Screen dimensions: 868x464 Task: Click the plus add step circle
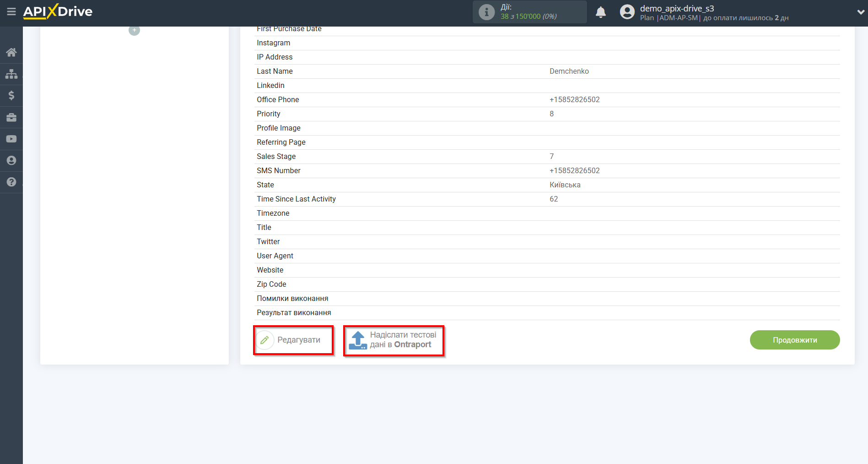point(134,30)
